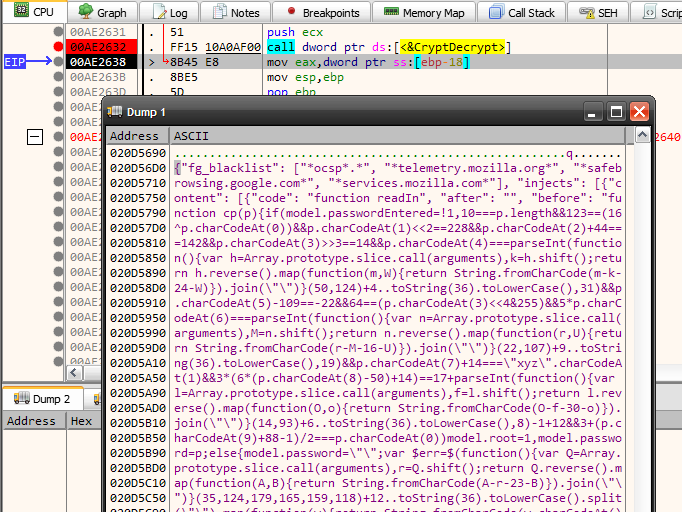Toggle breakpoint dot at 00AE263B
The width and height of the screenshot is (682, 512).
click(x=58, y=77)
